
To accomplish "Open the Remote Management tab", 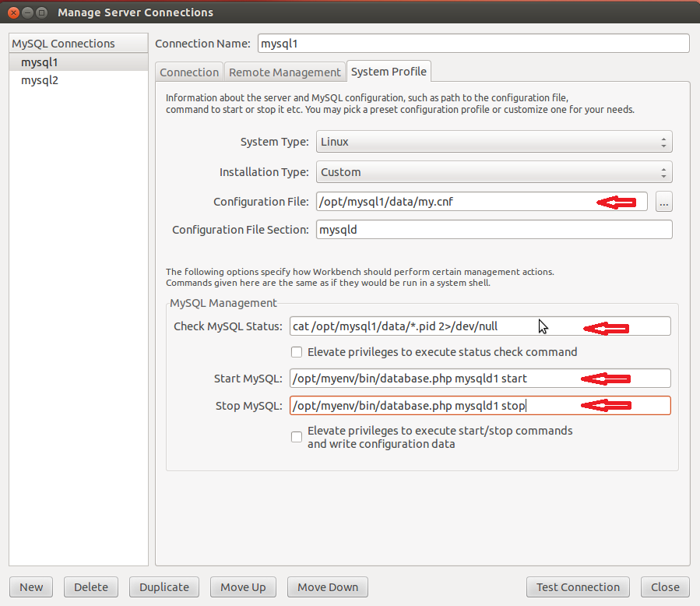I will (x=284, y=72).
